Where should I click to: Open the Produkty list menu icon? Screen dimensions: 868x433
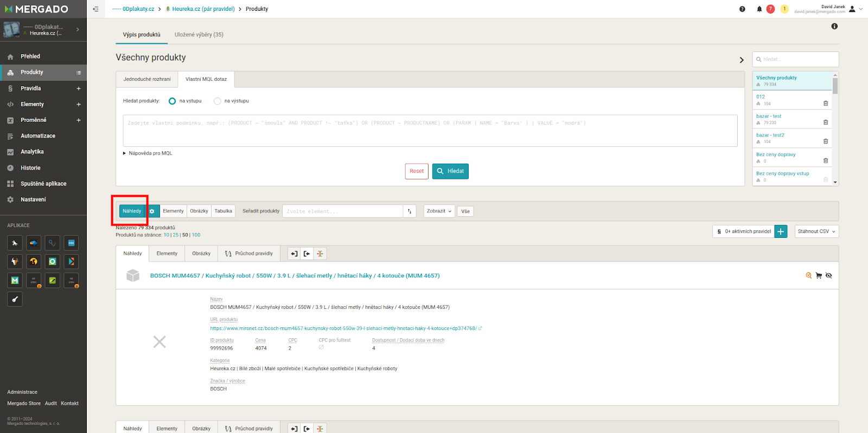(x=79, y=73)
